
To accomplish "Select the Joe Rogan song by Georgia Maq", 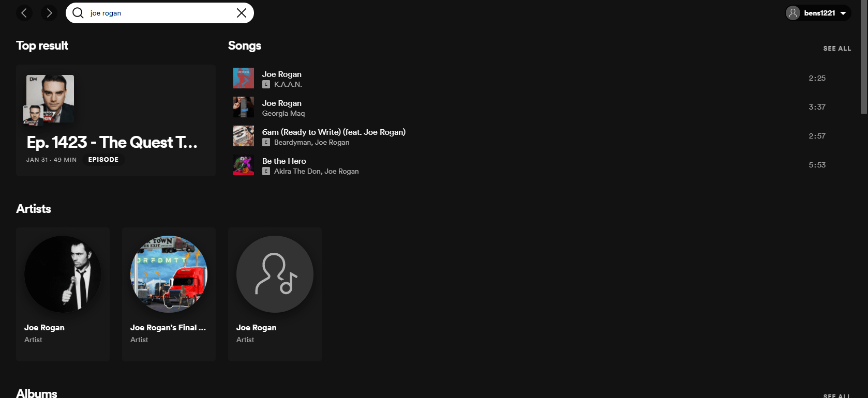I will tap(281, 103).
